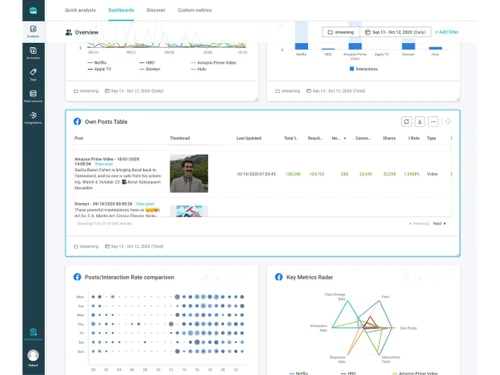This screenshot has width=500, height=375.
Task: Switch to the Custom metrics tab
Action: click(195, 10)
